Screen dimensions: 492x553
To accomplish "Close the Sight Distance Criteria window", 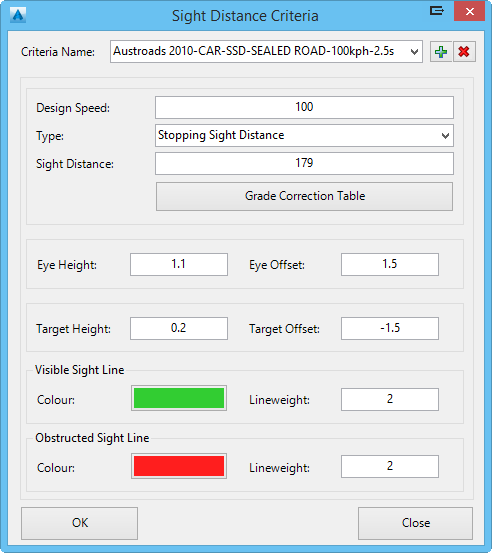I will tap(469, 11).
